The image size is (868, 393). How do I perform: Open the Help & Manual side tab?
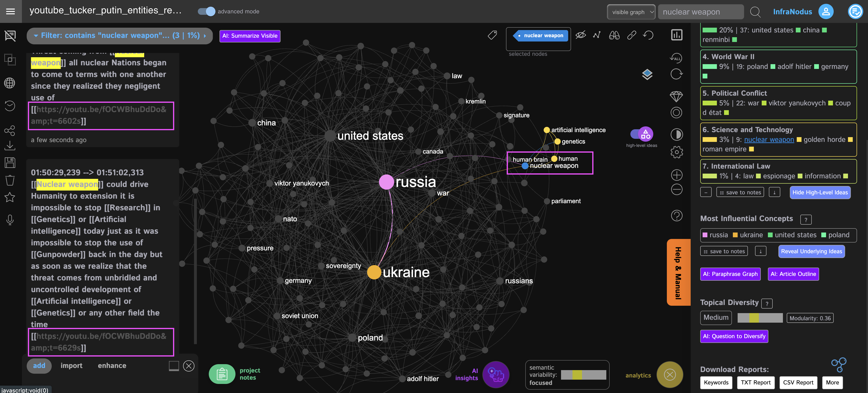[678, 272]
